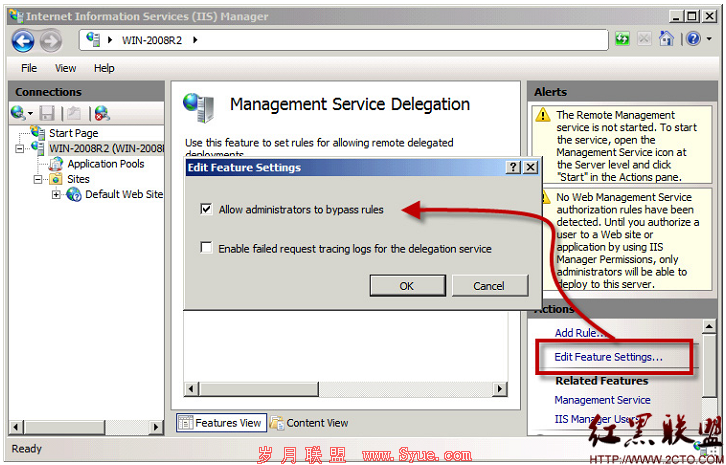
Task: Click the Add Rule link in Actions
Action: coord(579,333)
